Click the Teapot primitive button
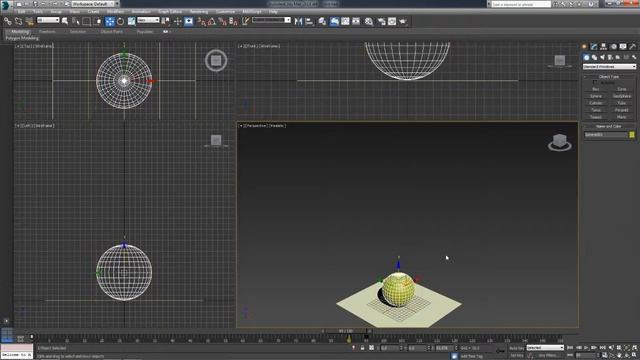This screenshot has width=640, height=360. [x=596, y=117]
